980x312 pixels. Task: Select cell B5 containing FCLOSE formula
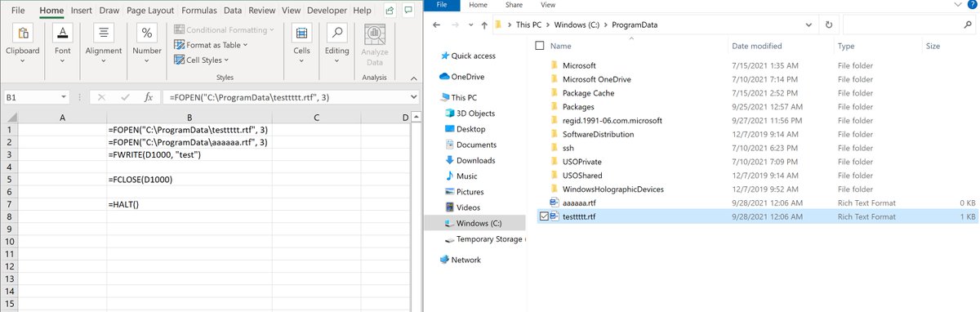tap(189, 179)
